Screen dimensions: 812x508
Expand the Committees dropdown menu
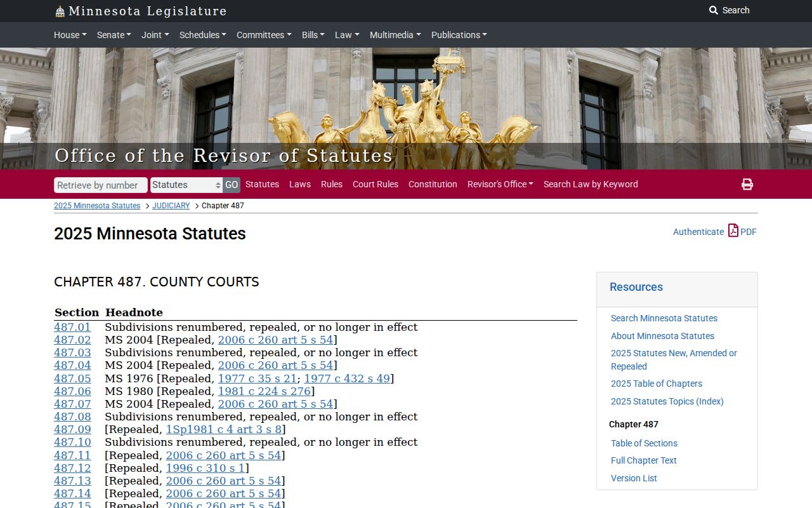click(264, 35)
